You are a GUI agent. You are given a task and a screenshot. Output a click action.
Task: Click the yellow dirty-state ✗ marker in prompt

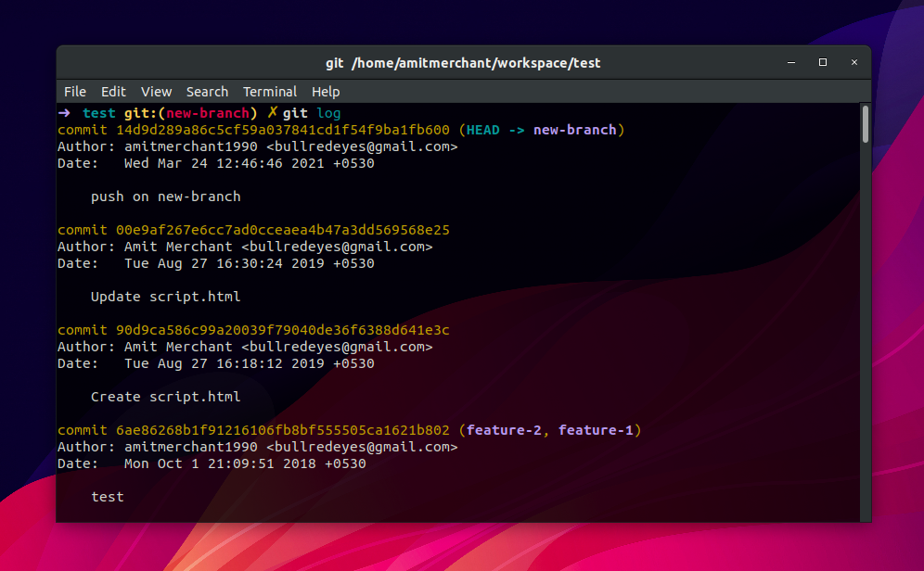pos(273,113)
